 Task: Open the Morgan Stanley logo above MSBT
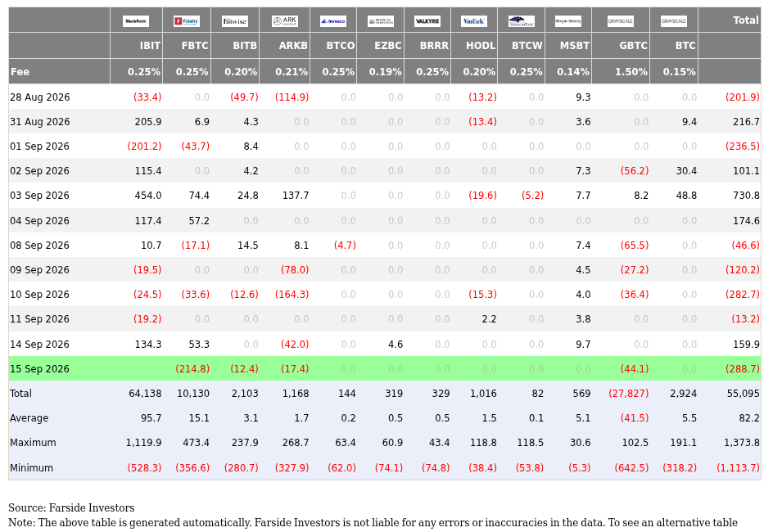[568, 21]
